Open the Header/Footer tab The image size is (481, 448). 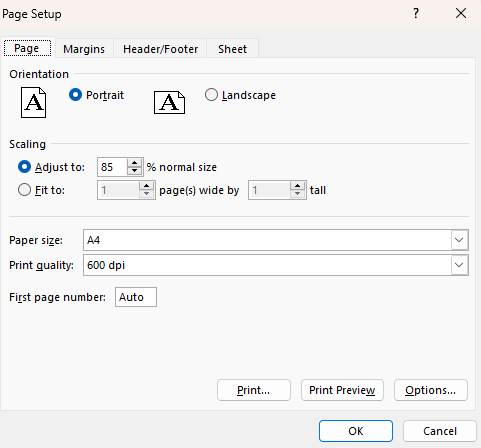click(160, 49)
